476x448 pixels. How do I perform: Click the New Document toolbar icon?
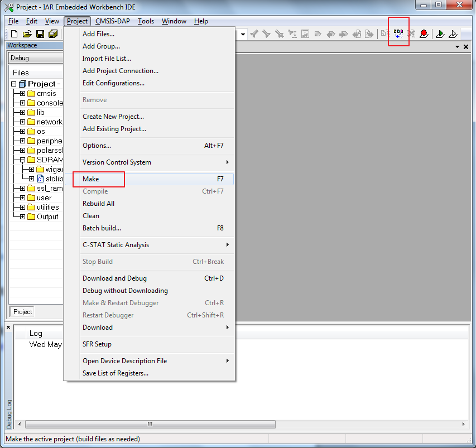[14, 33]
